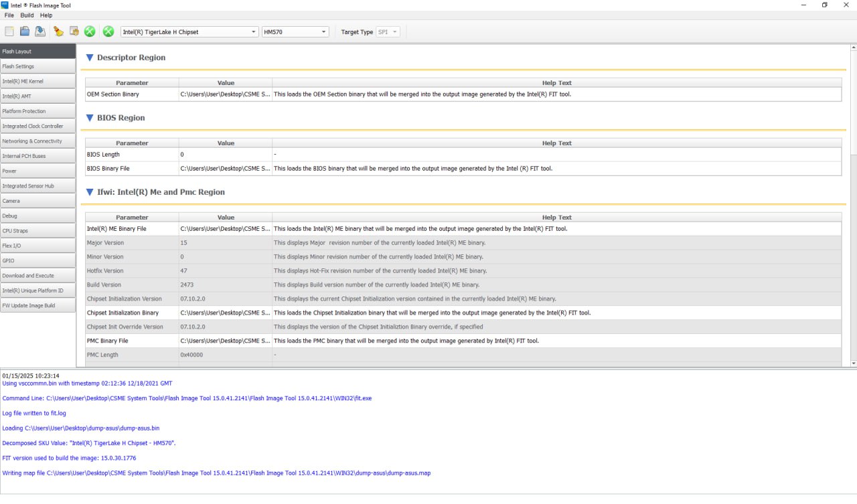Select the Internal PCH Buses tab
Screen dimensions: 857x504
point(37,156)
